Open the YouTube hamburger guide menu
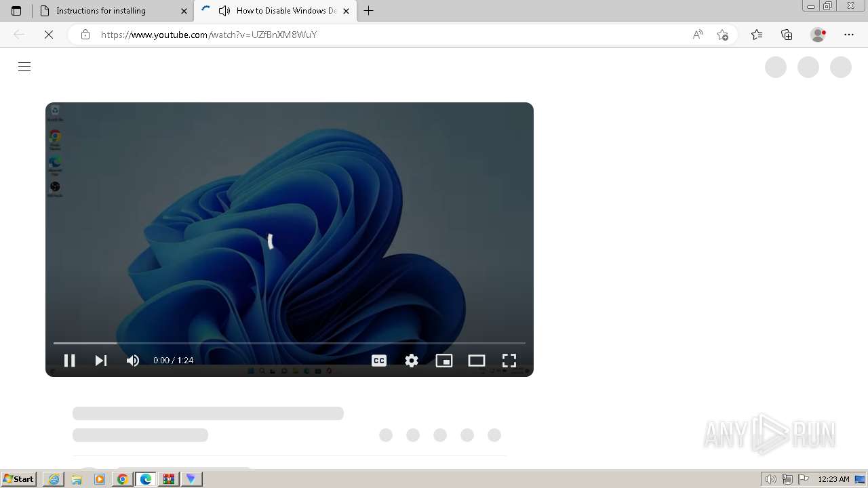868x488 pixels. [x=24, y=66]
